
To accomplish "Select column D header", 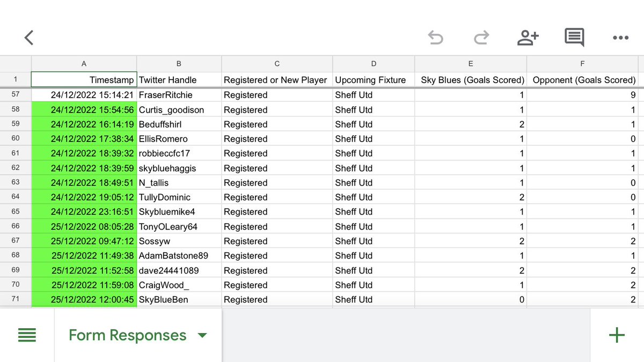I will tap(374, 63).
